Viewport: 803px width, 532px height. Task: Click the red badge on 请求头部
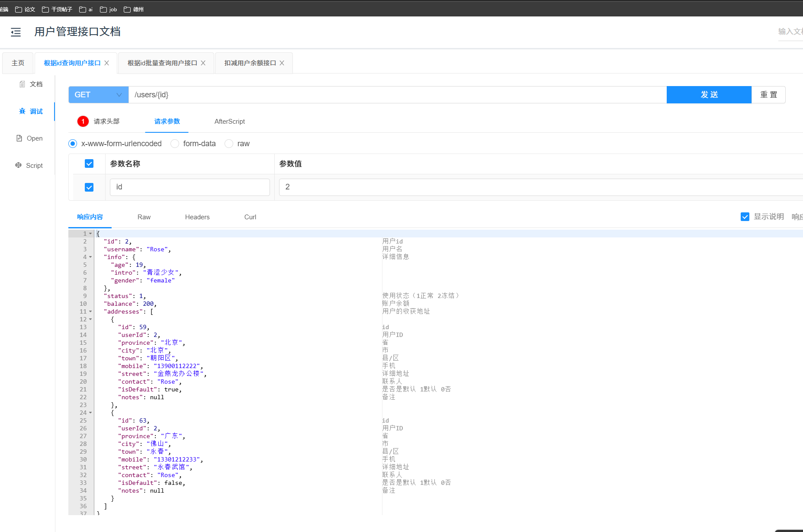[83, 122]
